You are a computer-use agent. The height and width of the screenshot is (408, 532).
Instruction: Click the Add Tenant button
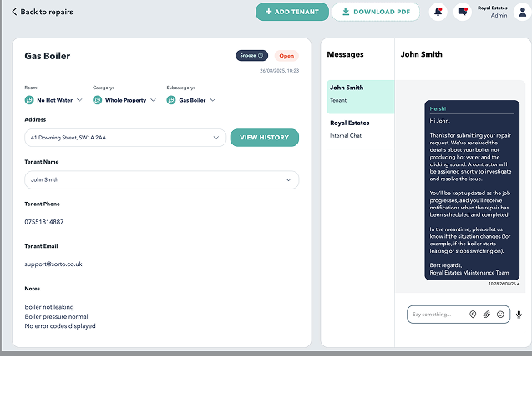(291, 12)
